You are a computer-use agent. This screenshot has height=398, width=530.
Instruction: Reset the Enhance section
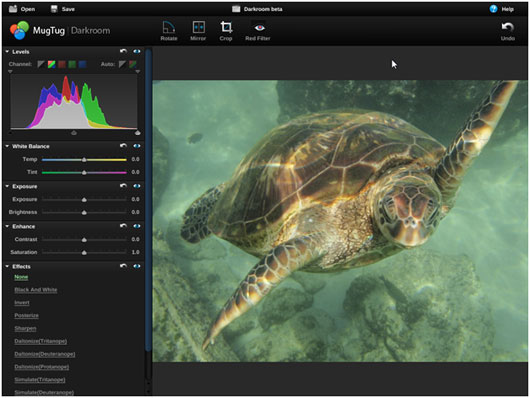123,226
